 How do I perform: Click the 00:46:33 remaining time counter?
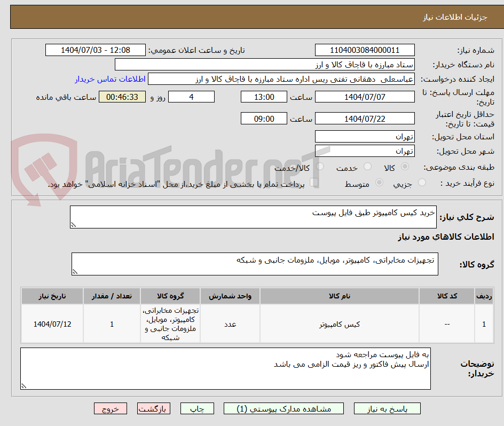122,97
